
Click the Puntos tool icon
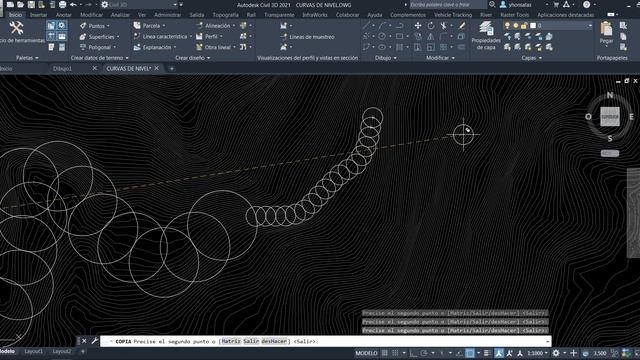click(83, 26)
